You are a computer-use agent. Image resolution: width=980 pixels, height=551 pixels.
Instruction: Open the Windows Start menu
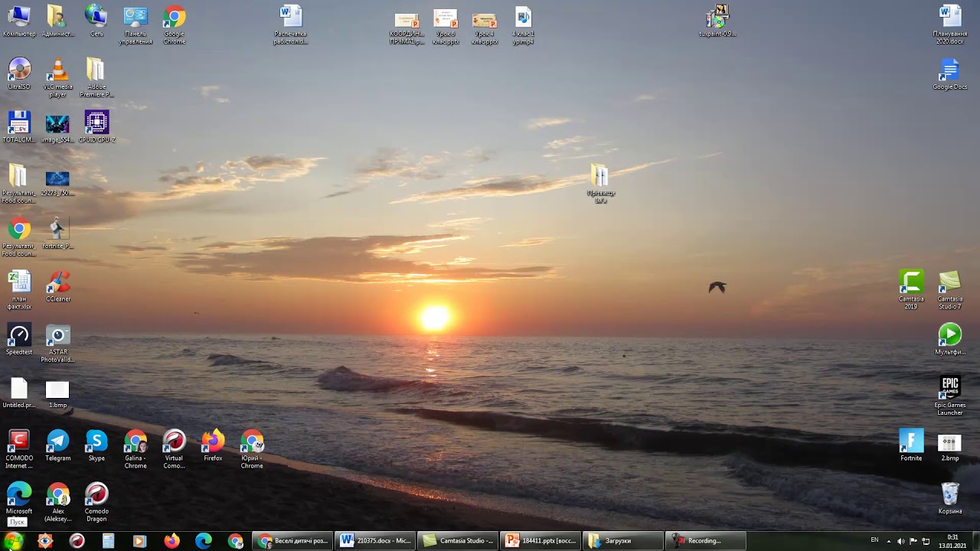[x=13, y=541]
